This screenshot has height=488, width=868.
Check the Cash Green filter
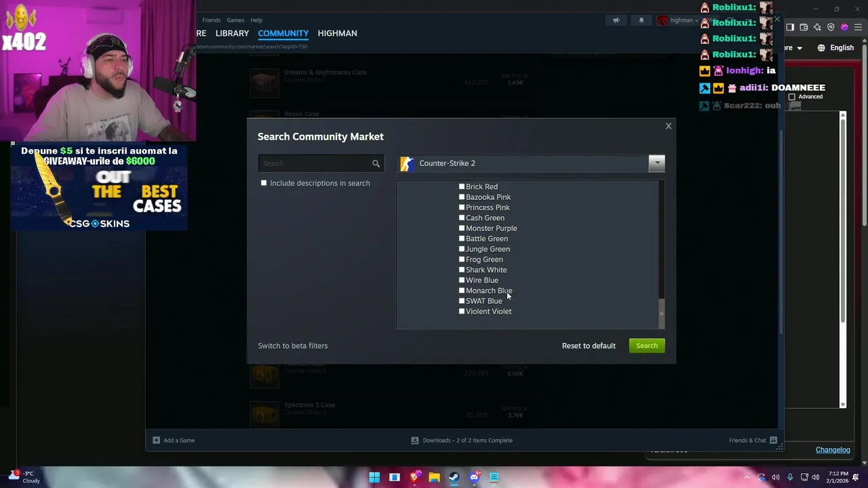pyautogui.click(x=462, y=218)
